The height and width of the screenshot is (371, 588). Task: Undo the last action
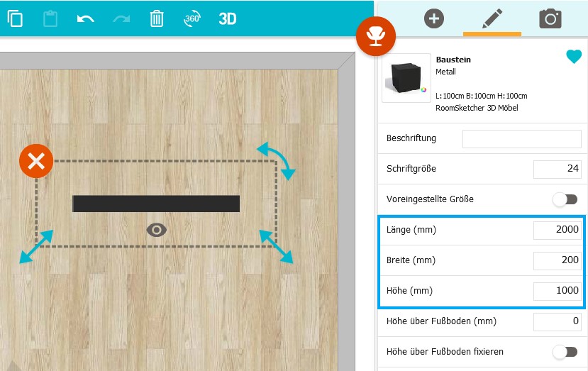pos(85,18)
